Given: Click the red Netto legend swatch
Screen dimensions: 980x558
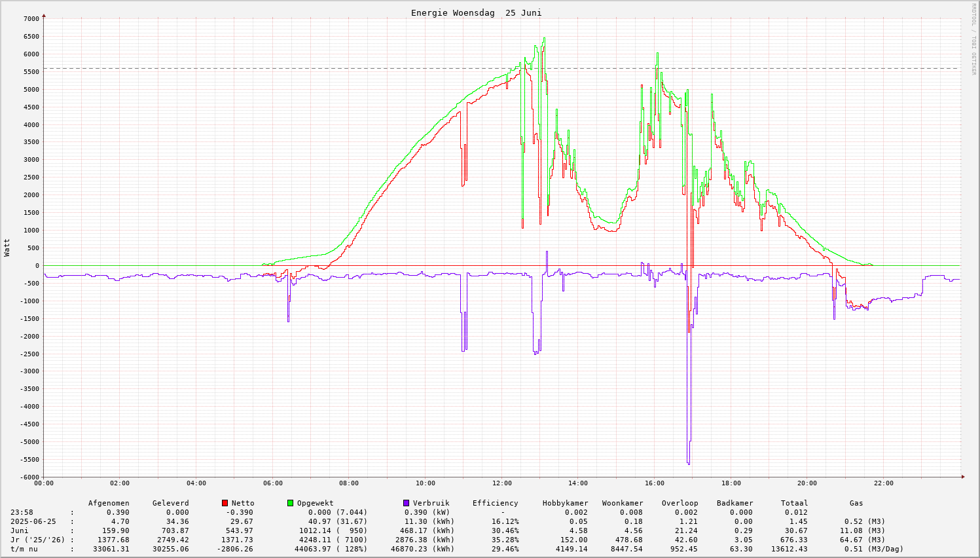Looking at the screenshot, I should click(225, 503).
